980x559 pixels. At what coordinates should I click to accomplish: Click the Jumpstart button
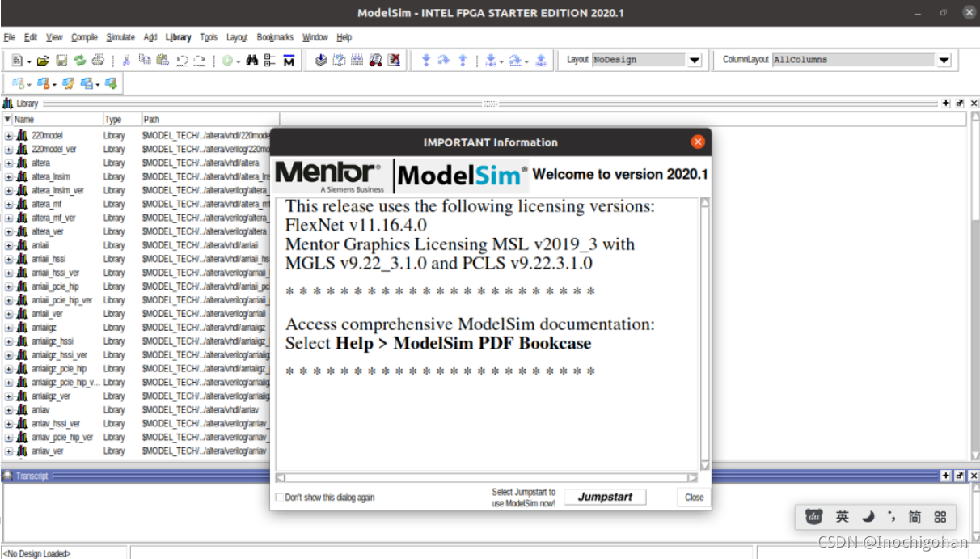[x=605, y=497]
